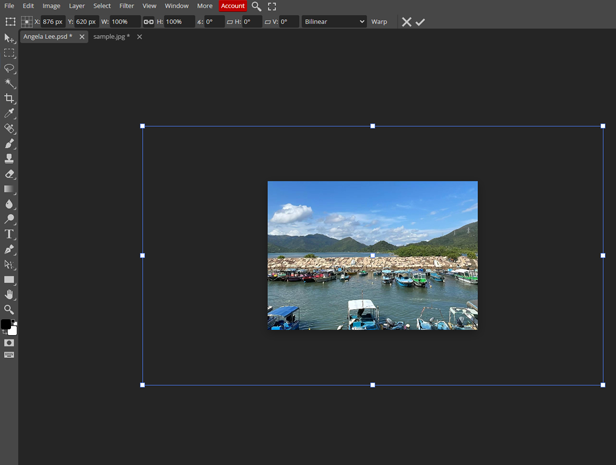
Task: Choose the Eyedropper tool
Action: click(9, 114)
